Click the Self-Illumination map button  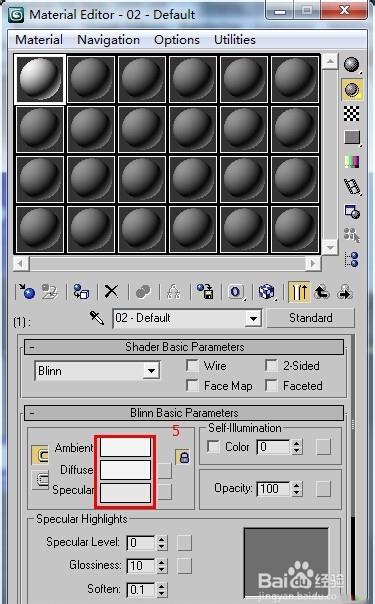(323, 447)
